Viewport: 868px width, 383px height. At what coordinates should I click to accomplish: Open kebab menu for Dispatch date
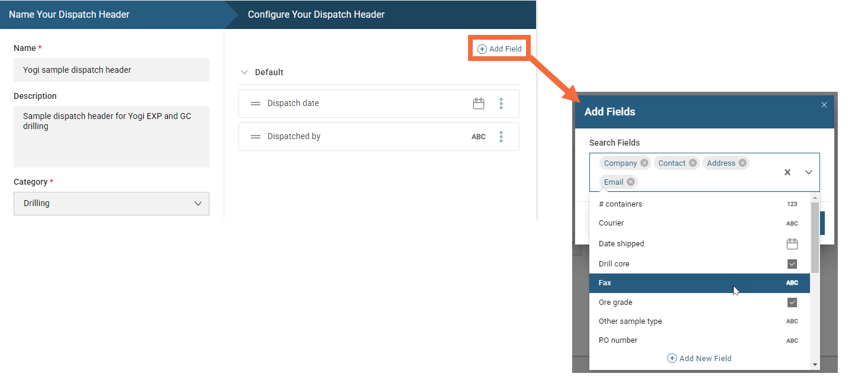(501, 104)
